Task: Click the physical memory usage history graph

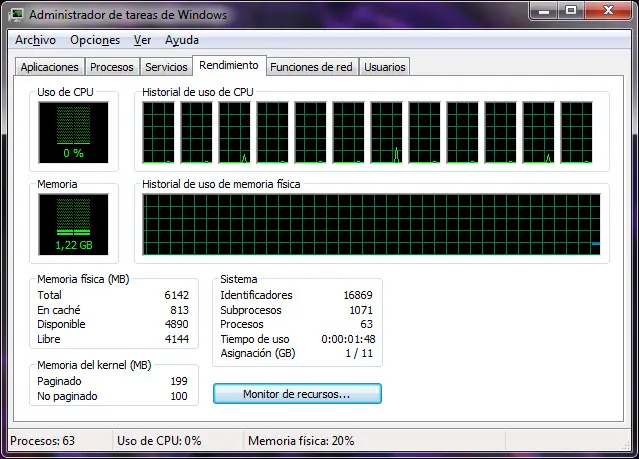Action: [371, 224]
